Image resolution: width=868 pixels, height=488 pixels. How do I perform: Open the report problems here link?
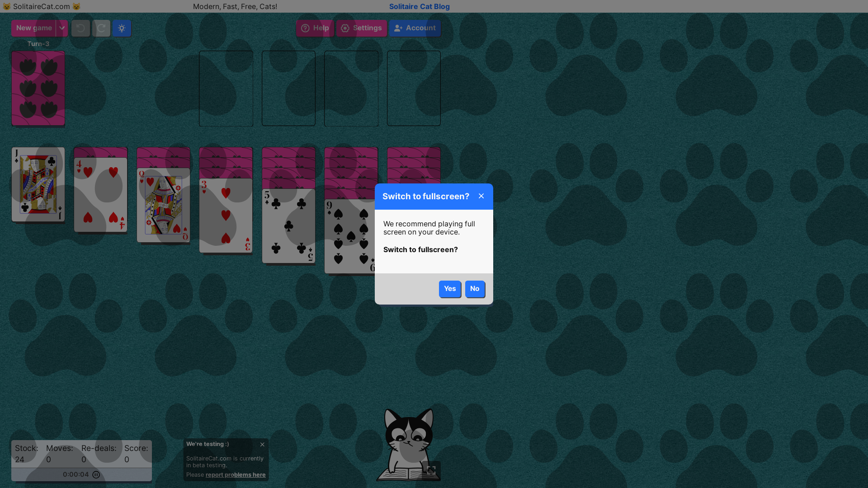(236, 475)
